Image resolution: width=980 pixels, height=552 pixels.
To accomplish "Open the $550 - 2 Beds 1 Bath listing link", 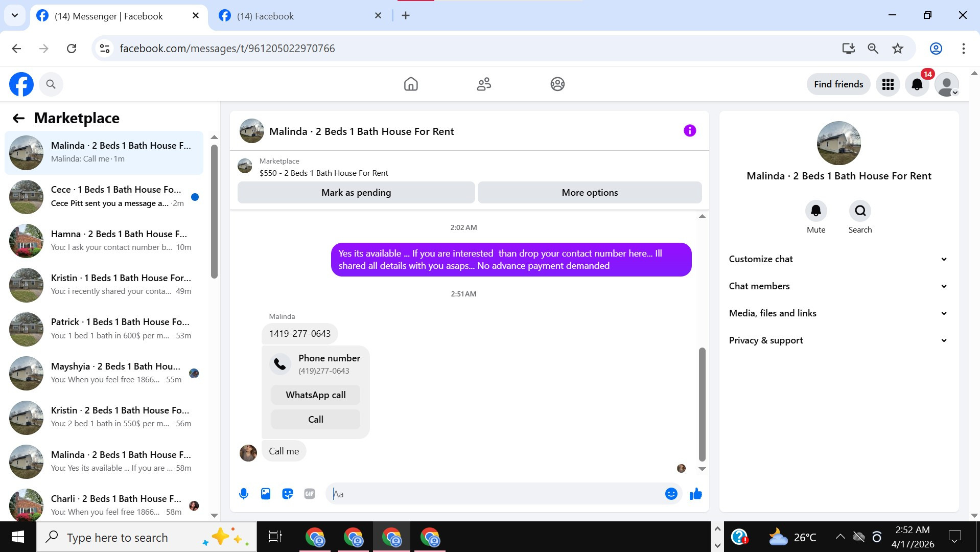I will 324,173.
